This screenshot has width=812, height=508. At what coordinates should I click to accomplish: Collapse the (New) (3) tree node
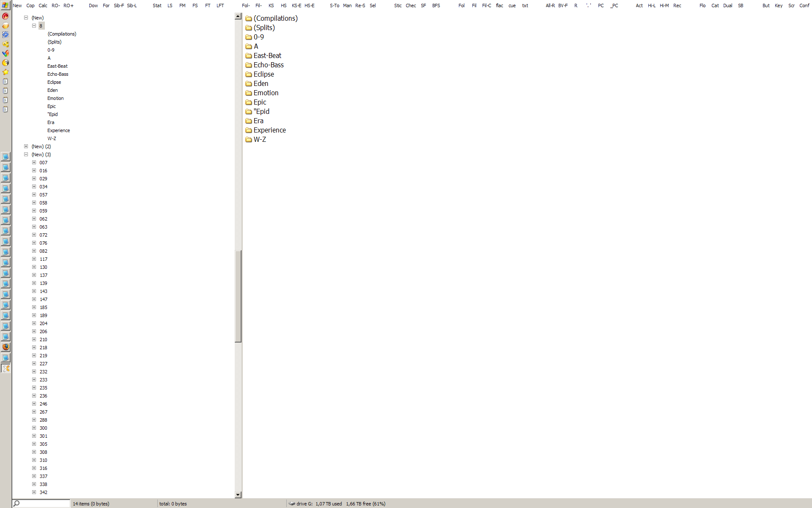click(26, 155)
